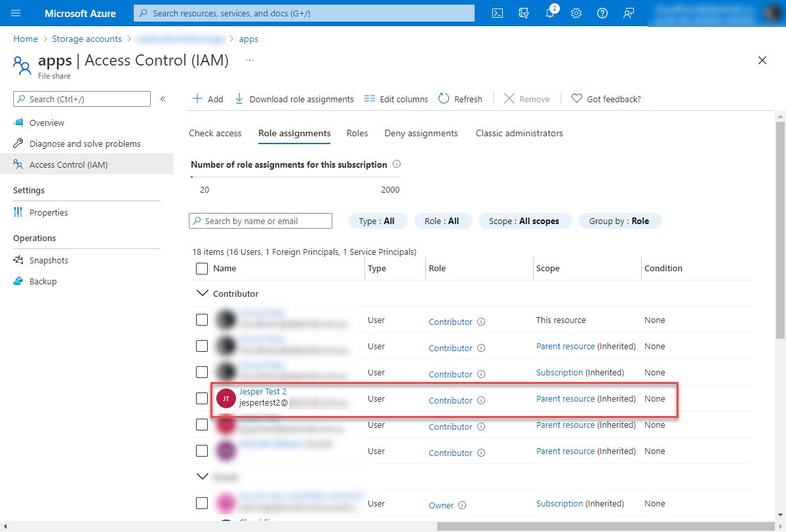Open the Type : All filter
The width and height of the screenshot is (786, 532).
point(377,221)
